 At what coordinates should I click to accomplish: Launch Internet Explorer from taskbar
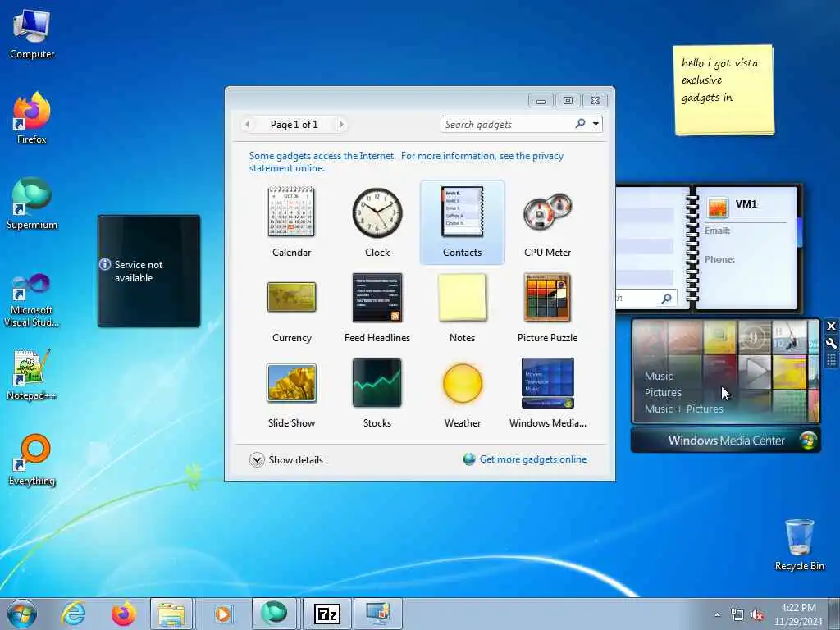pyautogui.click(x=73, y=614)
